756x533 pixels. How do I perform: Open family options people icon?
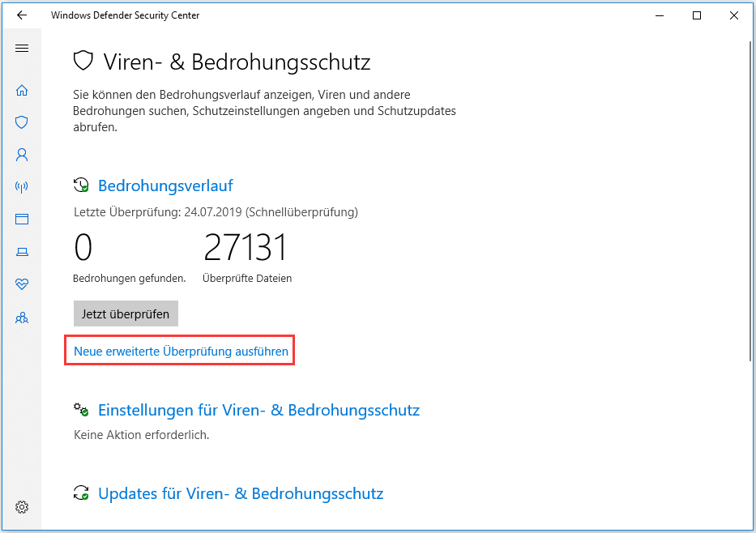[22, 318]
